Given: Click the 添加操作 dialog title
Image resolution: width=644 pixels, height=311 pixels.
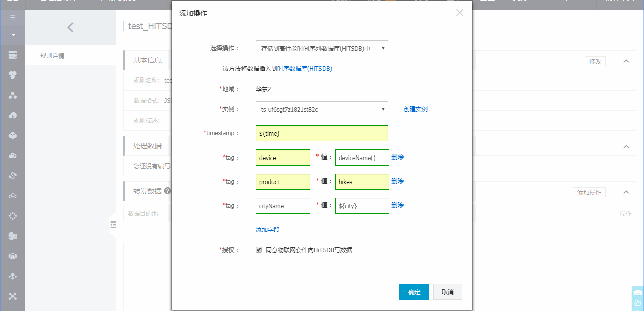Looking at the screenshot, I should point(193,13).
